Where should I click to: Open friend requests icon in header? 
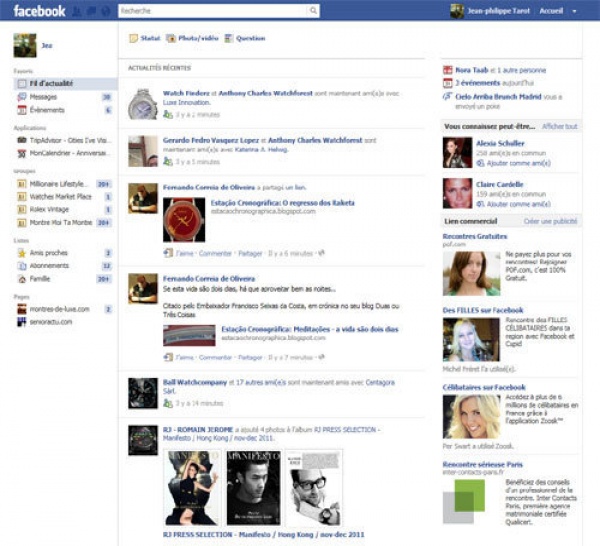pyautogui.click(x=77, y=11)
